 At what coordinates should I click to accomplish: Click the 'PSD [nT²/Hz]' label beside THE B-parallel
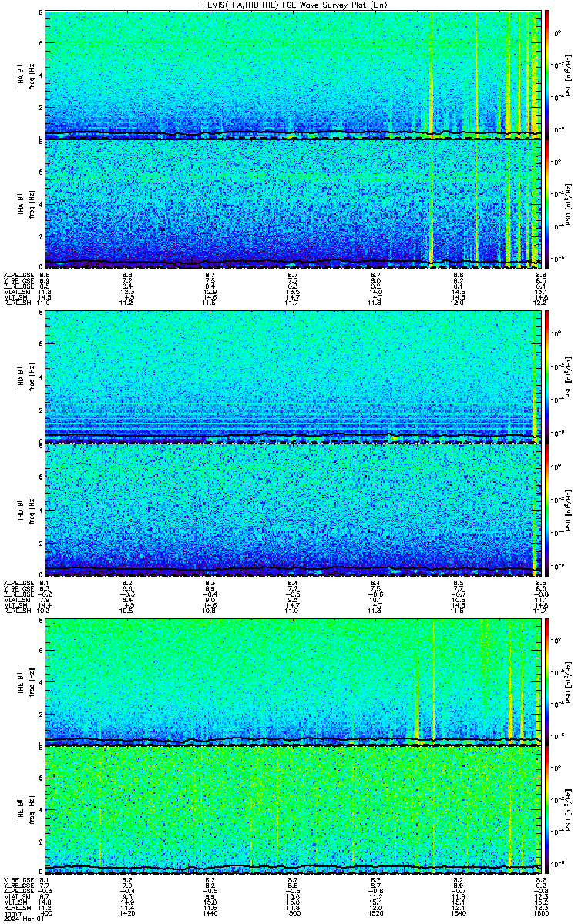click(569, 811)
